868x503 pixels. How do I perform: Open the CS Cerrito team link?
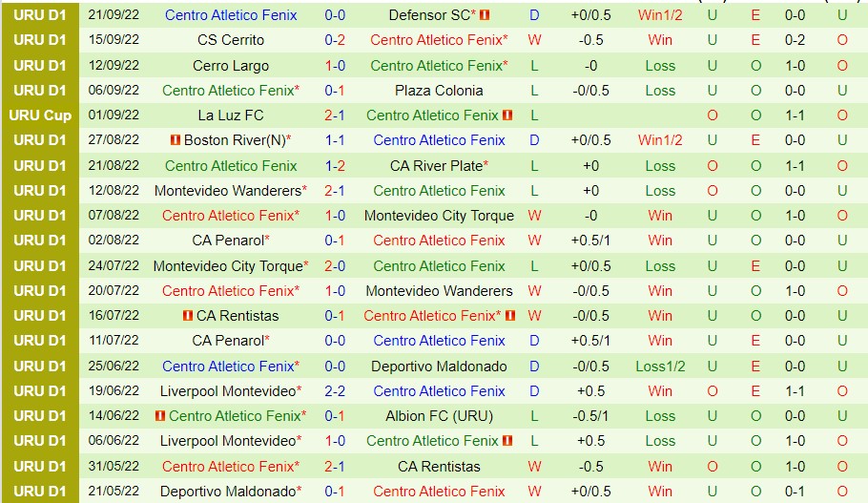tap(231, 40)
